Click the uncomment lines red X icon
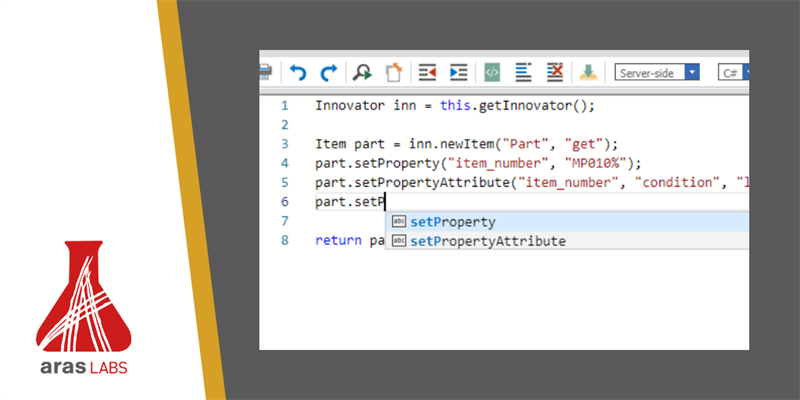800x400 pixels. coord(555,72)
